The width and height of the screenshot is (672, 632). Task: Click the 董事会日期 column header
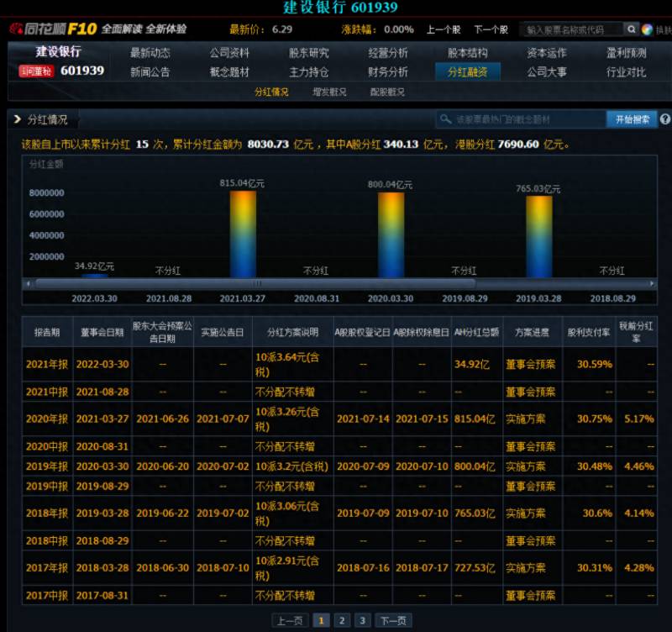[x=102, y=332]
